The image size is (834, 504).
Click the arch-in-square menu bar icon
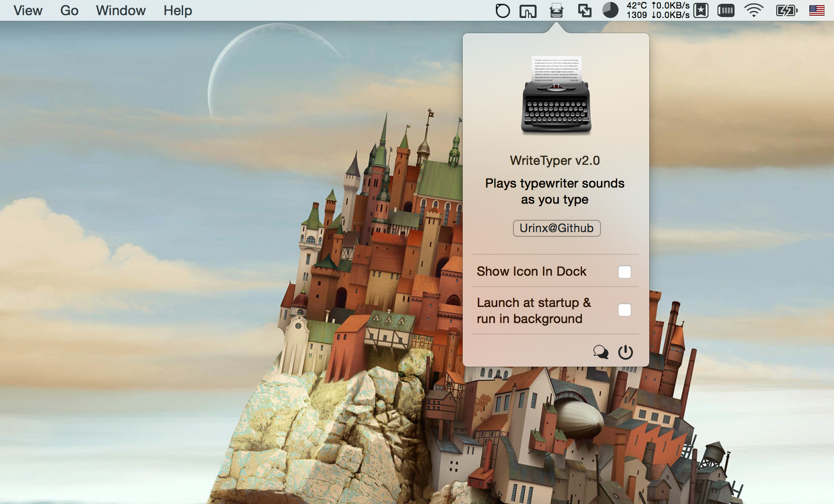pos(528,11)
